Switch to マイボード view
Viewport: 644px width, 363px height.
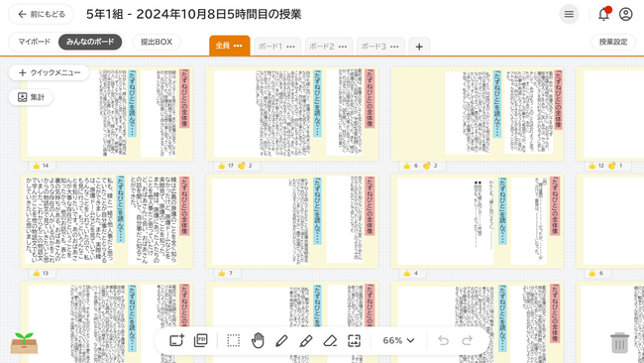click(34, 42)
